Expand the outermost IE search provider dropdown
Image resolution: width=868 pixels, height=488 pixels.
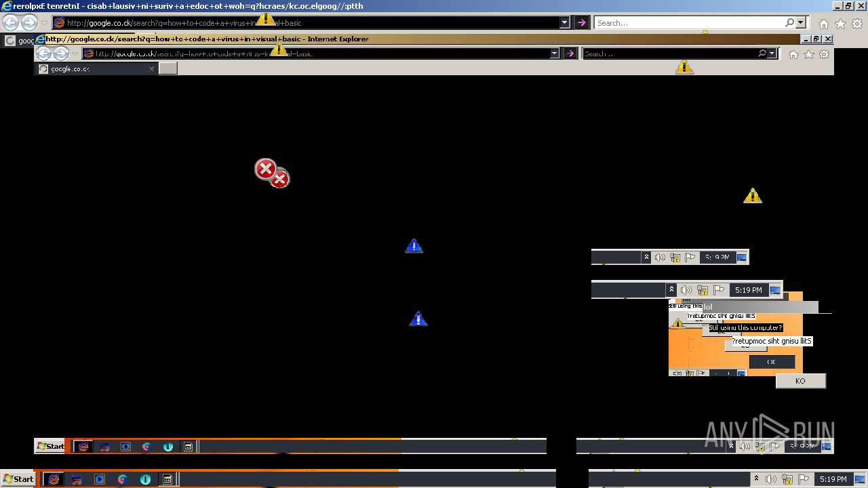point(801,22)
